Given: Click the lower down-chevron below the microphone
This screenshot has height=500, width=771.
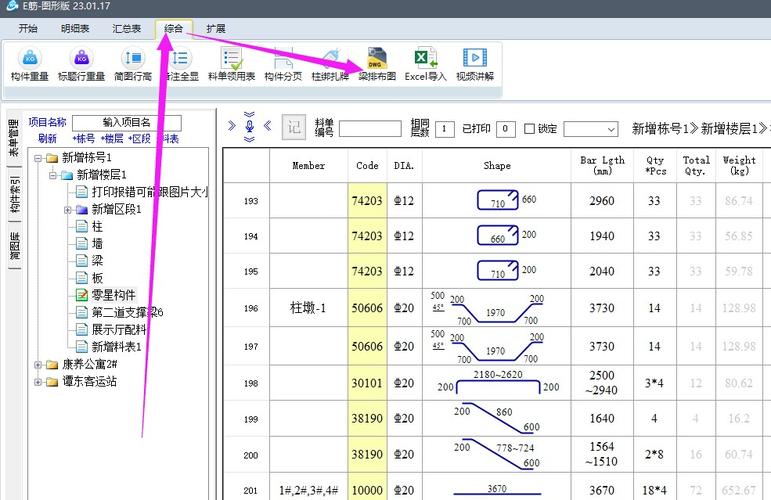Looking at the screenshot, I should coord(249,139).
